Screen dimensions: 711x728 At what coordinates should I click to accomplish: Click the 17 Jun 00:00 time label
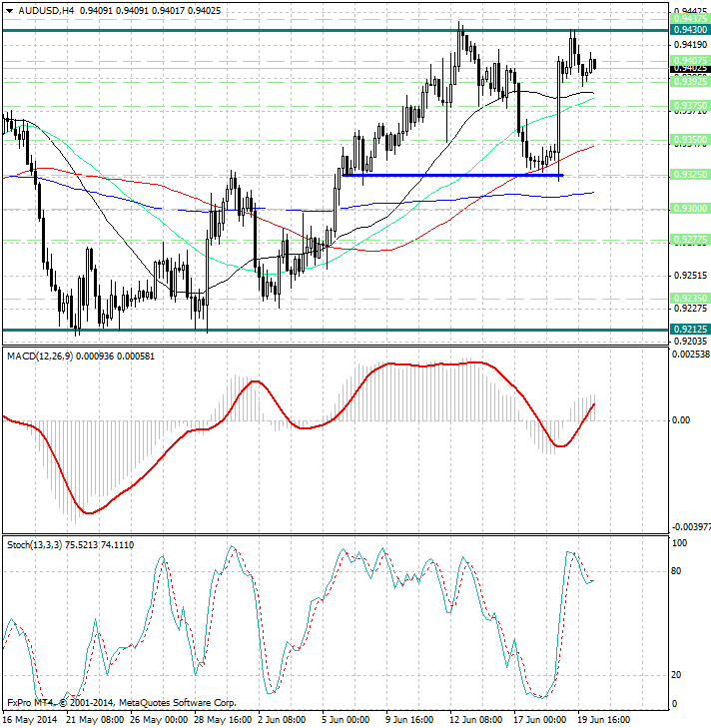[x=539, y=720]
